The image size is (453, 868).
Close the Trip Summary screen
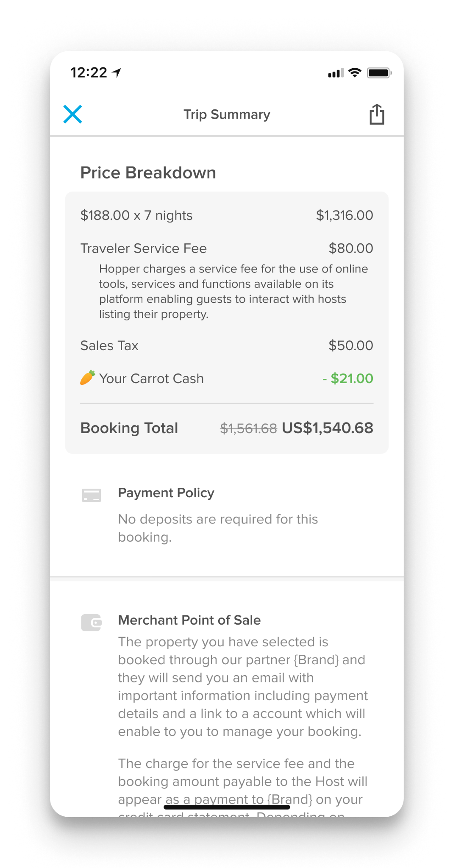(72, 114)
